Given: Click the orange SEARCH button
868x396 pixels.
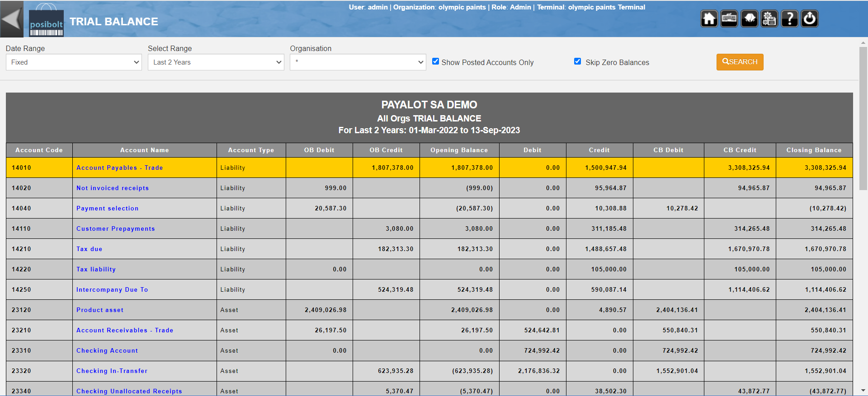Looking at the screenshot, I should [740, 62].
